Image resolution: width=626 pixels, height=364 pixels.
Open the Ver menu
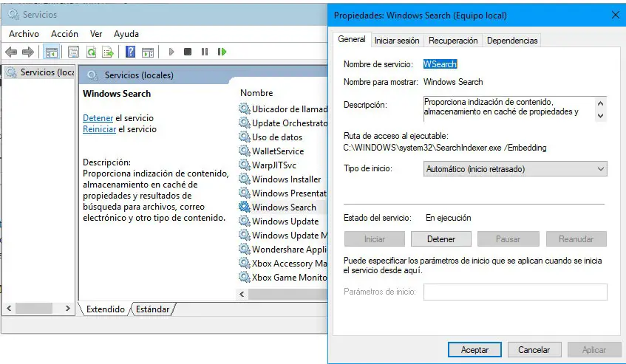click(96, 34)
